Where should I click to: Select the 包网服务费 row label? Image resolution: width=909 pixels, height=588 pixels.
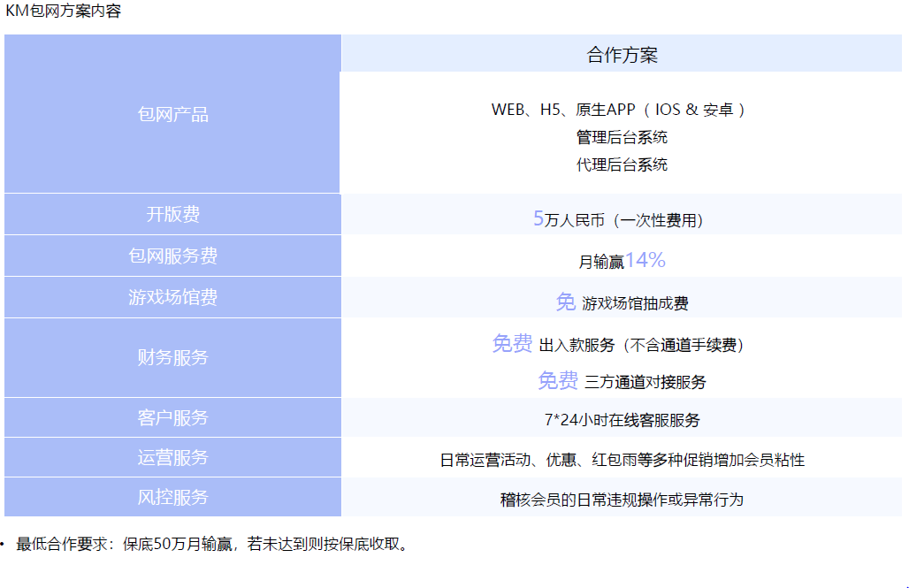click(172, 256)
